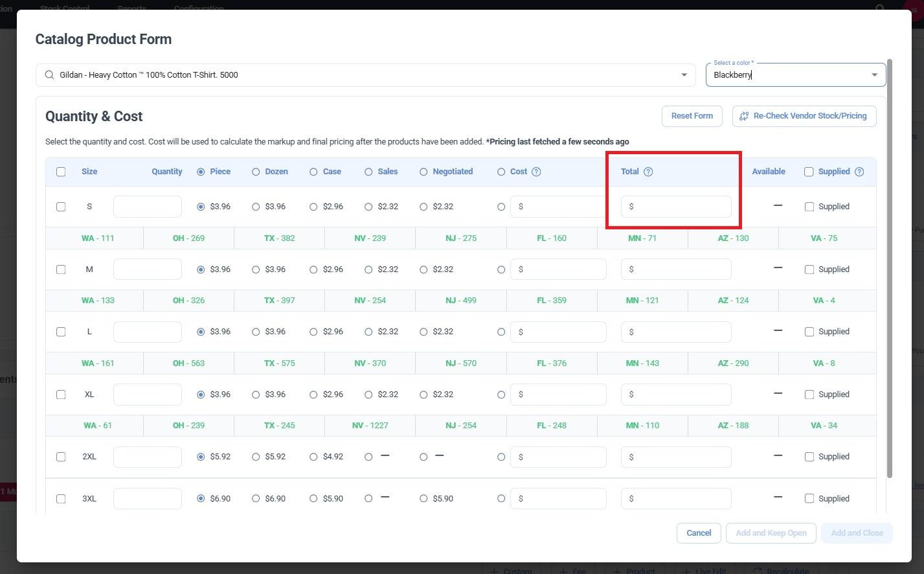Click the help icon beside Cost header
924x574 pixels.
point(536,172)
